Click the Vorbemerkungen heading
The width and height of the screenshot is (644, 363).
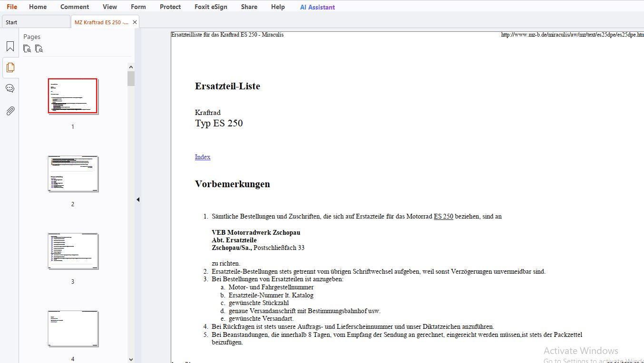[233, 184]
